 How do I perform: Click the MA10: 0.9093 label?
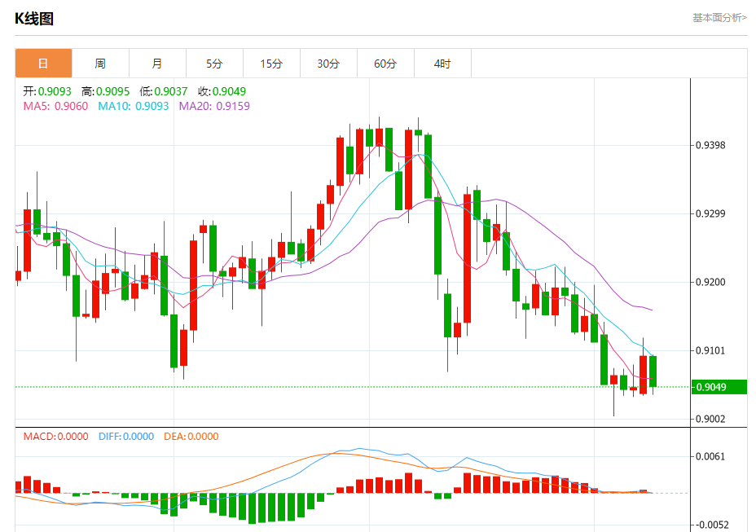(x=134, y=106)
